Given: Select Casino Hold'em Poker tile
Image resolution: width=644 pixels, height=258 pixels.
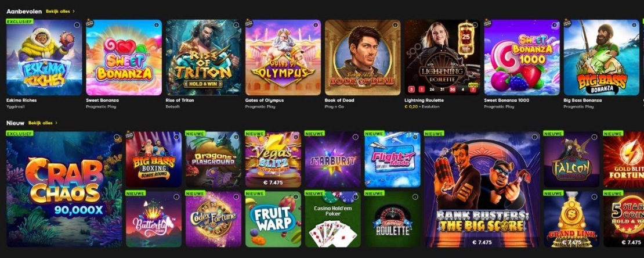Looking at the screenshot, I should click(x=332, y=219).
